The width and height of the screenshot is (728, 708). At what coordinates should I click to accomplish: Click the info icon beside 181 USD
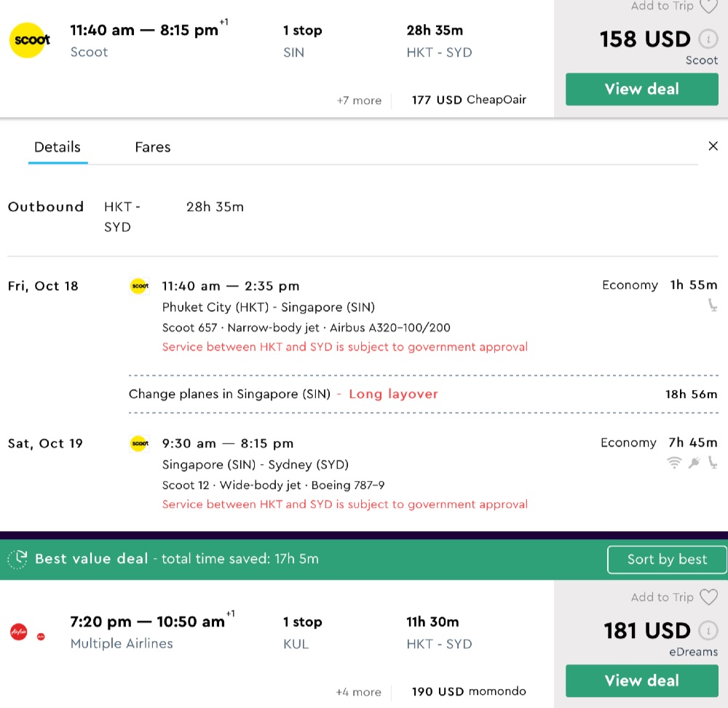tap(706, 630)
